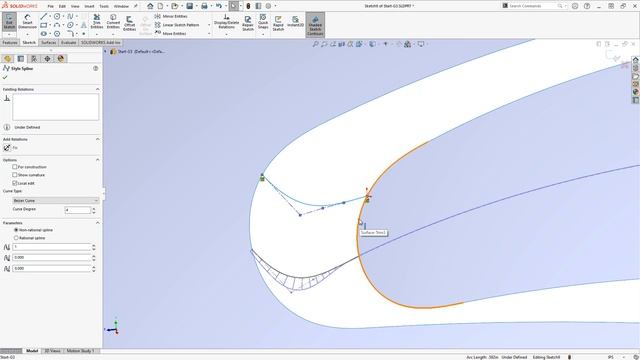Switch to the Evaluate ribbon tab

tap(68, 42)
